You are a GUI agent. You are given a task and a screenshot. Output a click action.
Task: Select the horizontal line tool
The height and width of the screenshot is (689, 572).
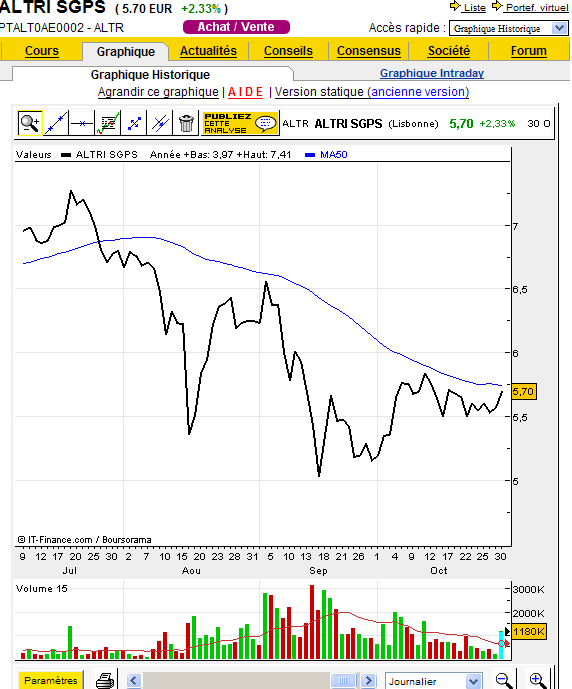pyautogui.click(x=82, y=123)
